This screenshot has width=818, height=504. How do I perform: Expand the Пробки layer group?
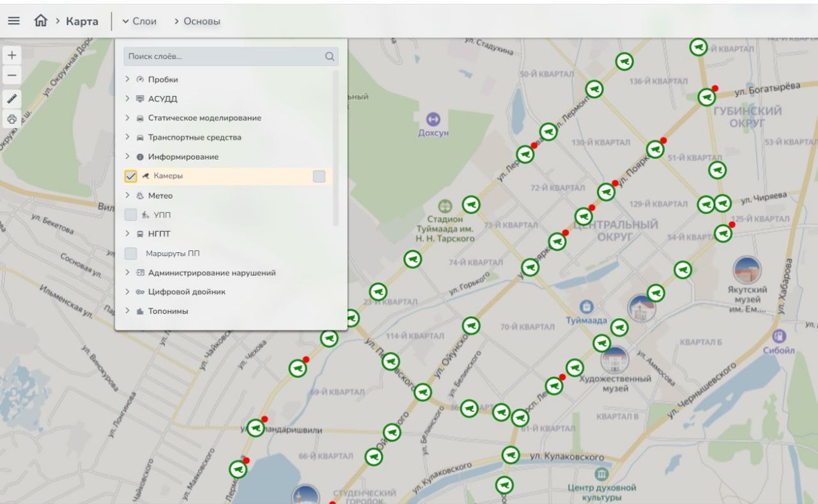pyautogui.click(x=128, y=80)
